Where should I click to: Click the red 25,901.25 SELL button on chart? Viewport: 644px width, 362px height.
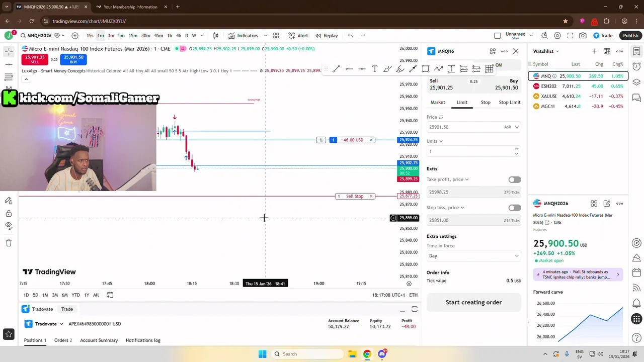pos(35,59)
